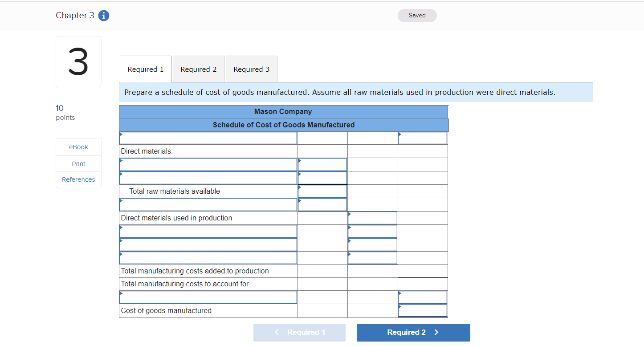Open the label dropdown in the row above Cost of goods manufactured
The image size is (644, 346).
point(208,297)
